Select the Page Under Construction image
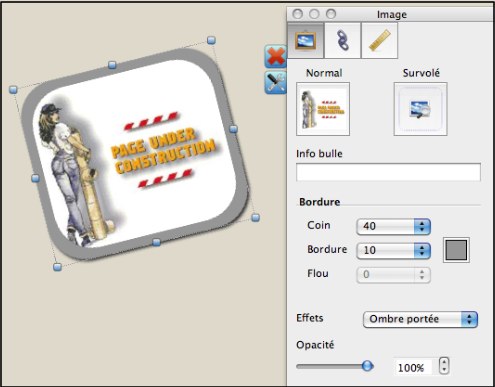The width and height of the screenshot is (495, 387). point(135,154)
